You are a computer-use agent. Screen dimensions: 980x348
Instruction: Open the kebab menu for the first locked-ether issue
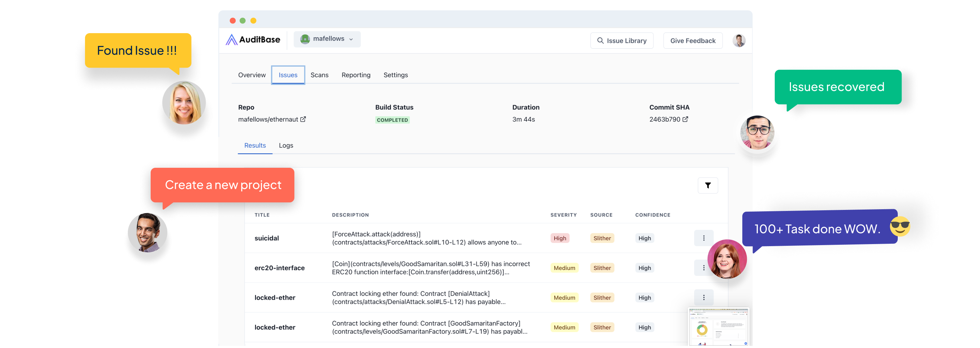pyautogui.click(x=704, y=298)
